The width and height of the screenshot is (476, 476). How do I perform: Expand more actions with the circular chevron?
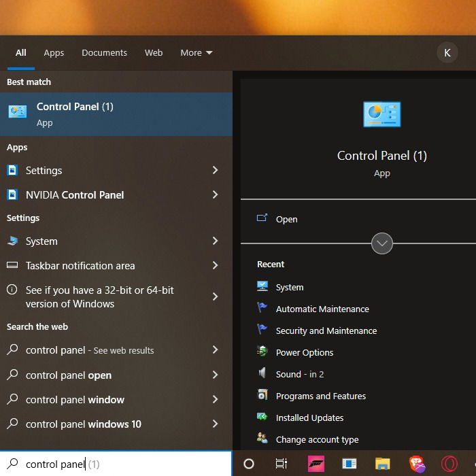pyautogui.click(x=382, y=243)
